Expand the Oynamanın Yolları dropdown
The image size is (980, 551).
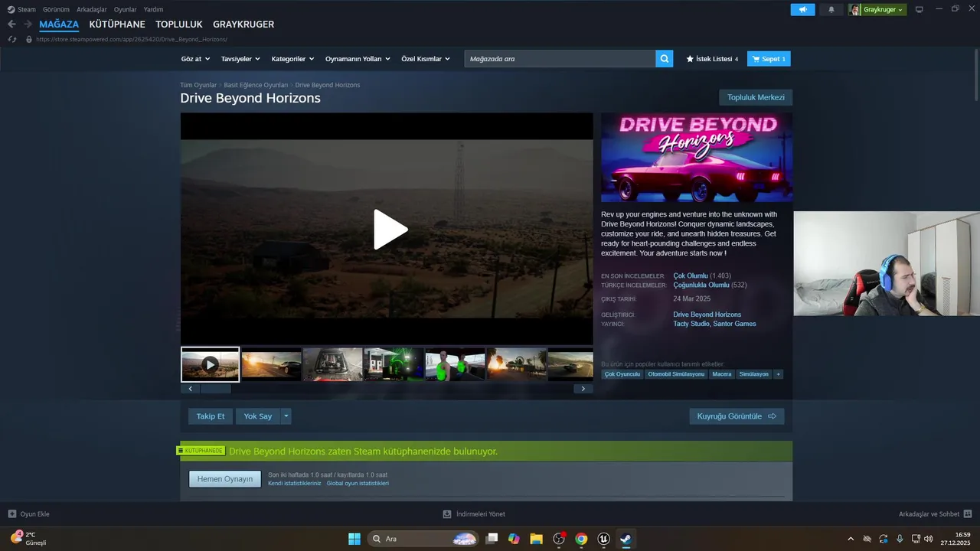tap(358, 59)
